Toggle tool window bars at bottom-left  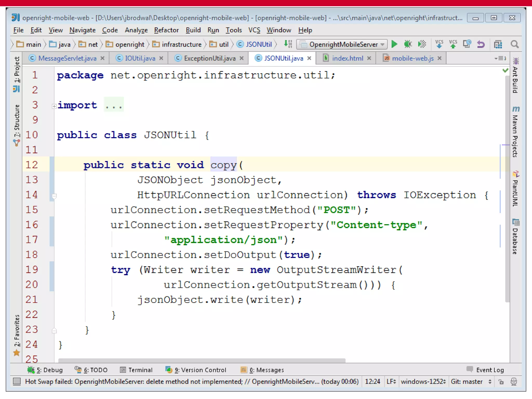(x=17, y=381)
